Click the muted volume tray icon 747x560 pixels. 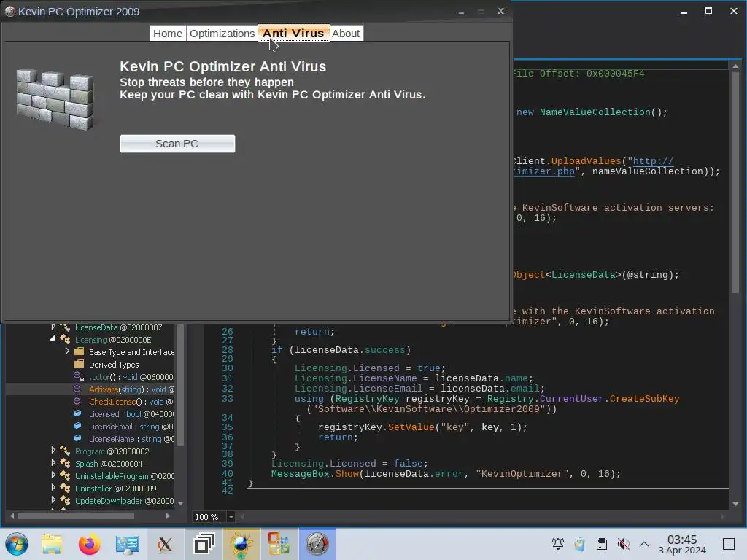(x=623, y=544)
